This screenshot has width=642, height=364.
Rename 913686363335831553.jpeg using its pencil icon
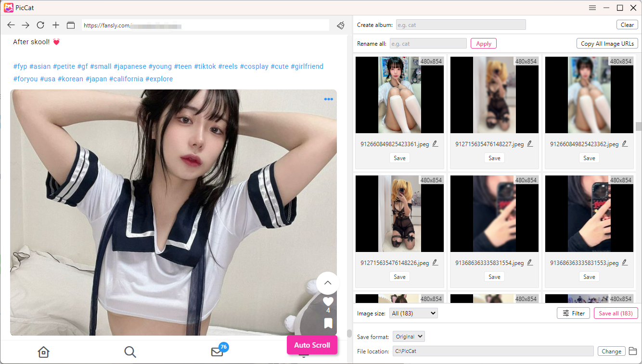tap(625, 262)
